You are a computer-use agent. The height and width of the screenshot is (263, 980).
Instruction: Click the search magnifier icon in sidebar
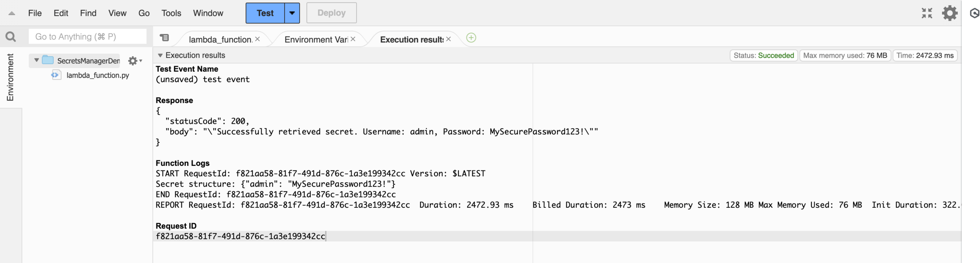pyautogui.click(x=11, y=37)
